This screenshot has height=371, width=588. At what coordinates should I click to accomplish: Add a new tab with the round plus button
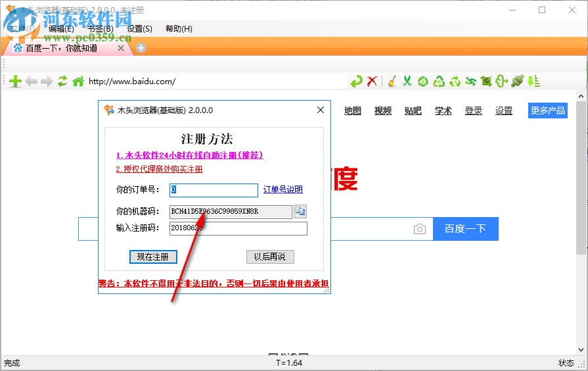(x=141, y=48)
